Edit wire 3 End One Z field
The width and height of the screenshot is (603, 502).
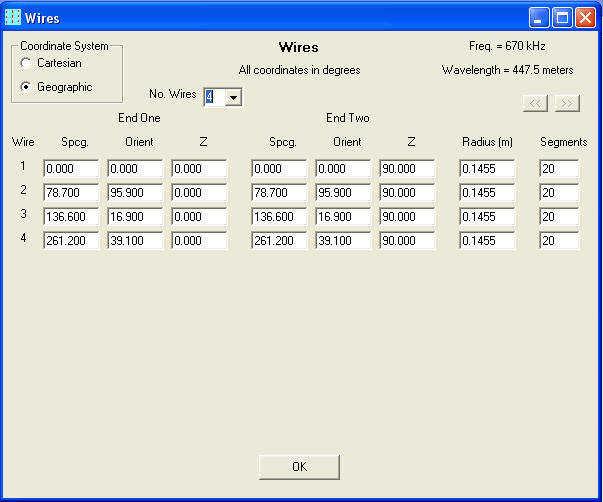click(x=199, y=217)
